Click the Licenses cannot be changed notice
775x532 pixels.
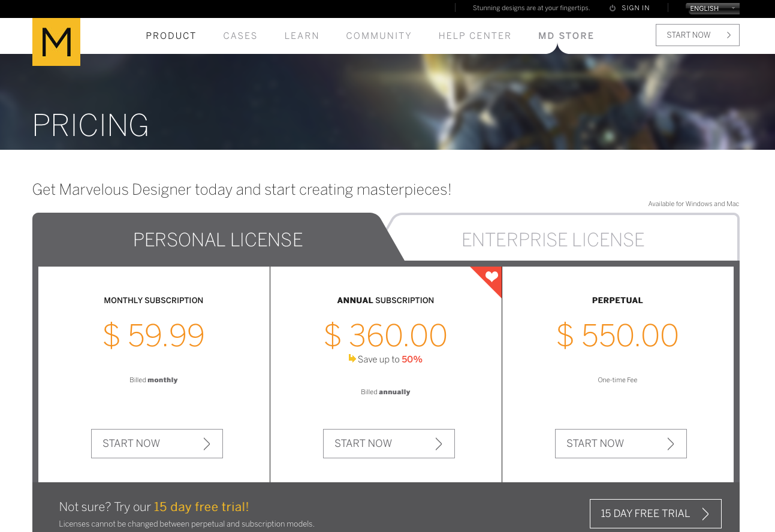[186, 524]
